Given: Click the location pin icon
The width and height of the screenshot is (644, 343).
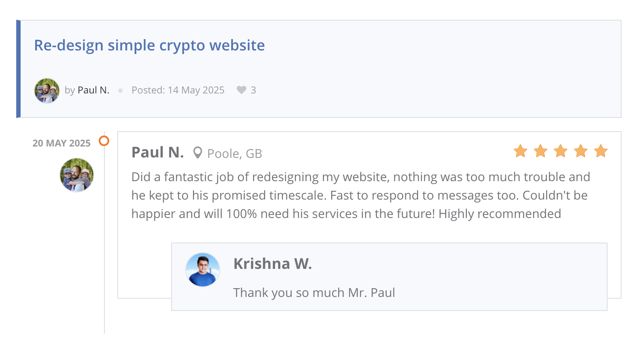Looking at the screenshot, I should coord(198,153).
